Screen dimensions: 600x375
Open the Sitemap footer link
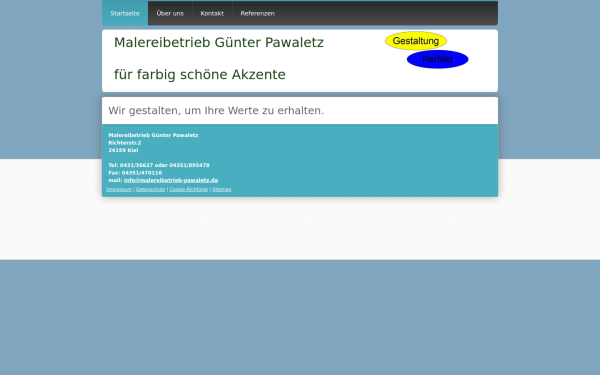tap(222, 189)
